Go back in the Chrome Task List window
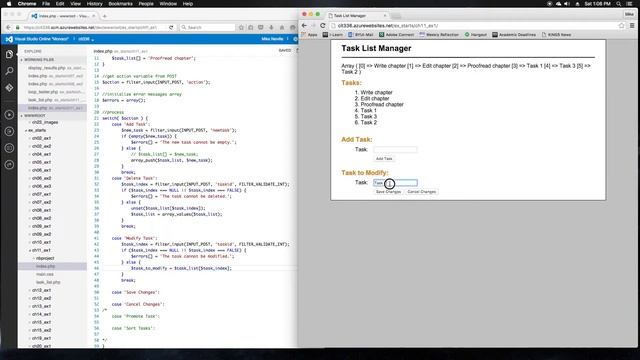The height and width of the screenshot is (360, 640). [x=304, y=25]
